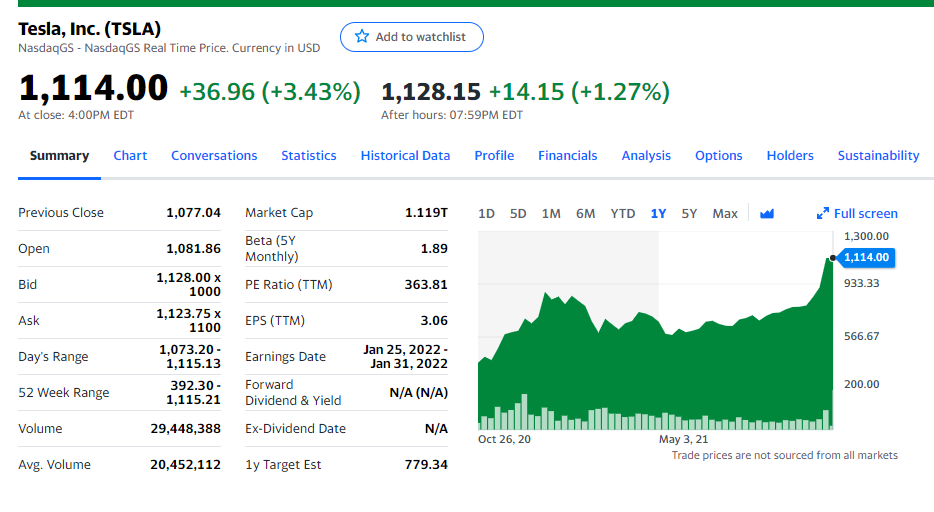
Task: Click the 52 Week Range label
Action: coord(64,392)
